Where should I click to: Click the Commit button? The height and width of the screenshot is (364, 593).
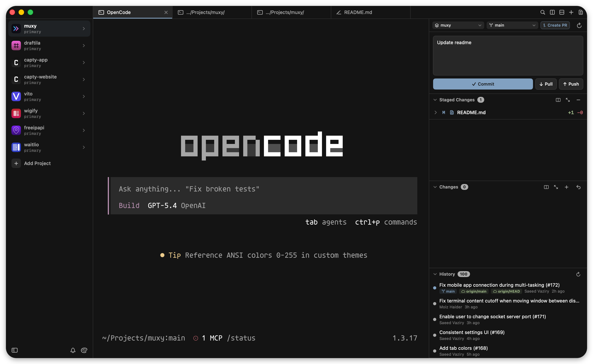pos(483,84)
